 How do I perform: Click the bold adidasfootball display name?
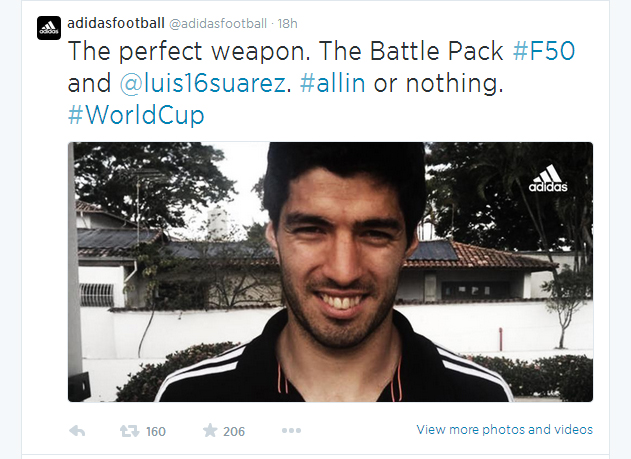click(x=116, y=23)
